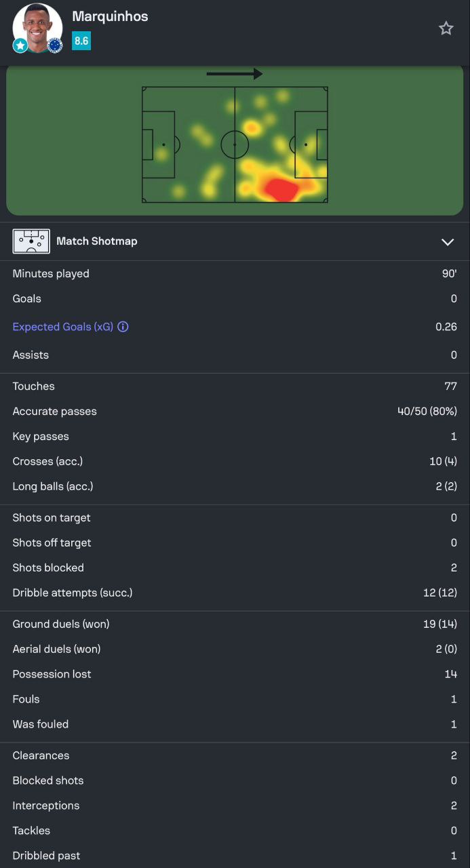
Task: Click the Interceptions stat row
Action: point(235,806)
